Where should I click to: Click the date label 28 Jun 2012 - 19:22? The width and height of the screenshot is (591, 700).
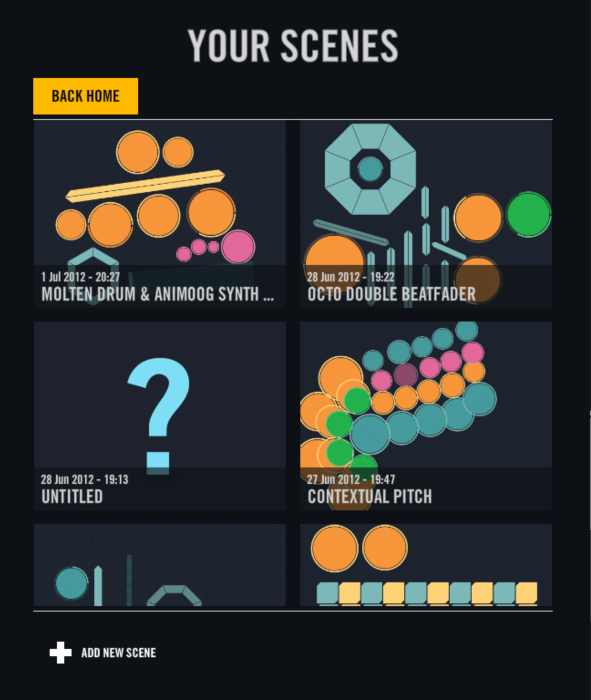[351, 276]
